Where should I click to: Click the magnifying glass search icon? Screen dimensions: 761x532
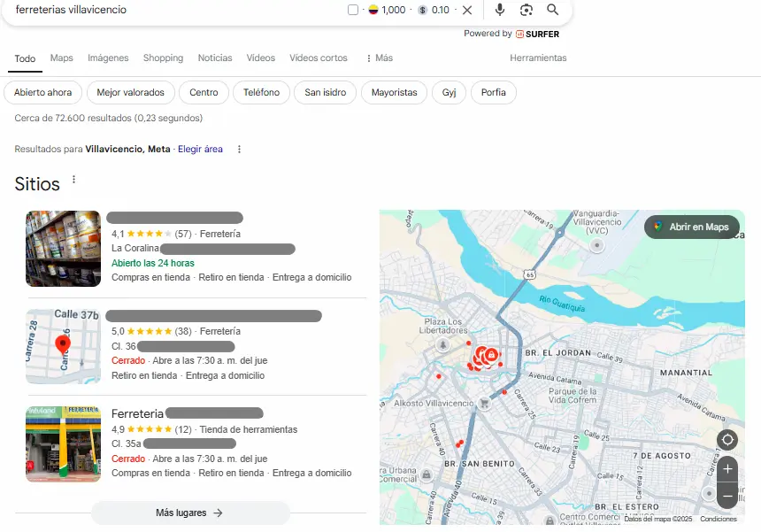(x=553, y=10)
